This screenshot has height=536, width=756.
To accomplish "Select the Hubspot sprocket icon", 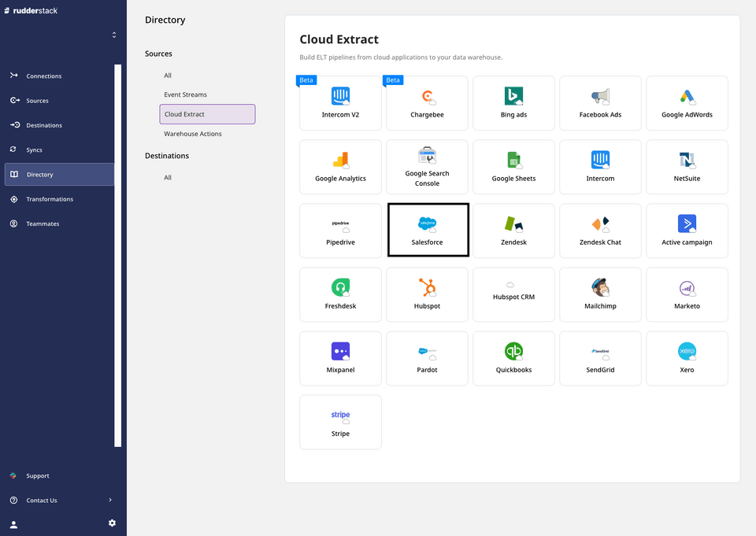I will (427, 287).
